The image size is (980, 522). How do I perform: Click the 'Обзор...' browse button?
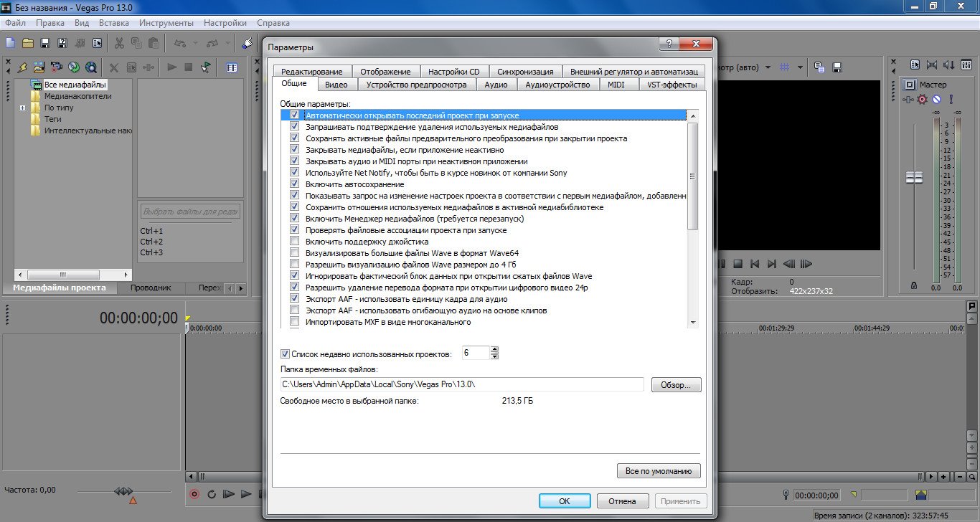[x=676, y=385]
